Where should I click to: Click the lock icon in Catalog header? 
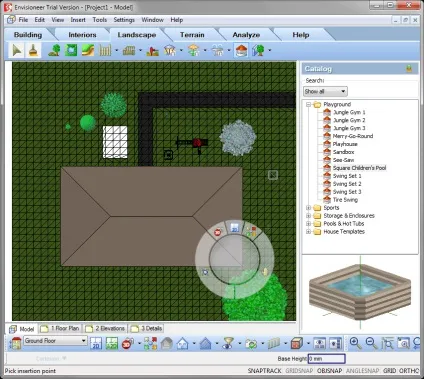tap(409, 69)
